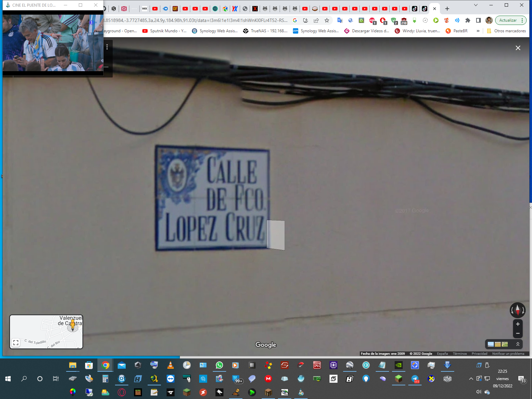Zoom out of the Street View image
Image resolution: width=532 pixels, height=399 pixels.
click(518, 333)
